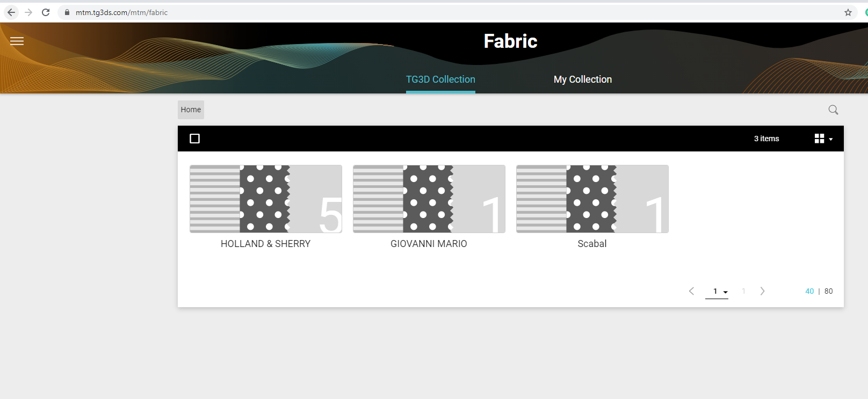The image size is (868, 399).
Task: Open HOLLAND & SHERRY folder thumbnail
Action: click(x=266, y=199)
